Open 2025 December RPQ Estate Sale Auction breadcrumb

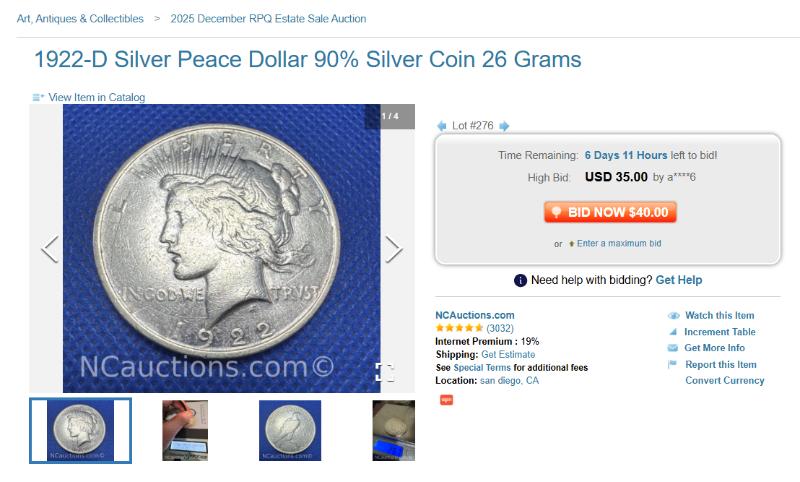click(268, 19)
